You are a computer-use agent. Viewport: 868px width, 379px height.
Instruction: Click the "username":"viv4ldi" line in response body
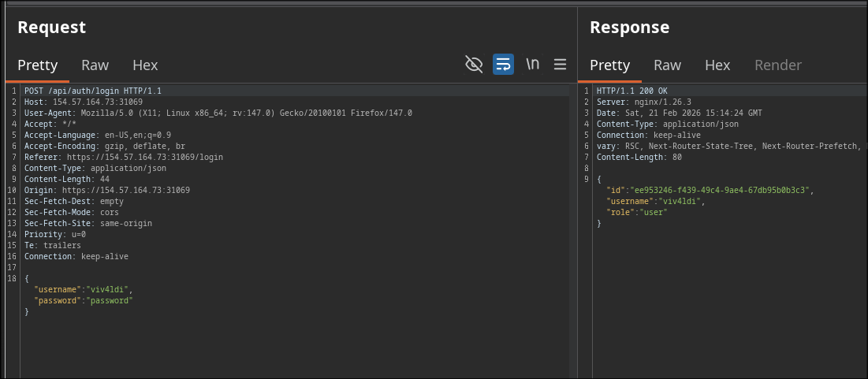[656, 202]
